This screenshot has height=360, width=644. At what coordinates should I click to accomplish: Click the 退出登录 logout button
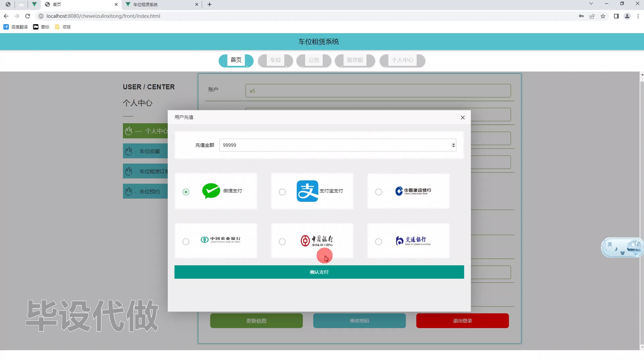(463, 321)
